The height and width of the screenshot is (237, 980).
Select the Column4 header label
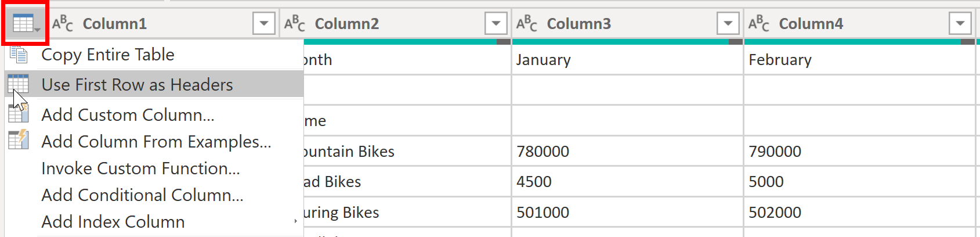pyautogui.click(x=811, y=24)
